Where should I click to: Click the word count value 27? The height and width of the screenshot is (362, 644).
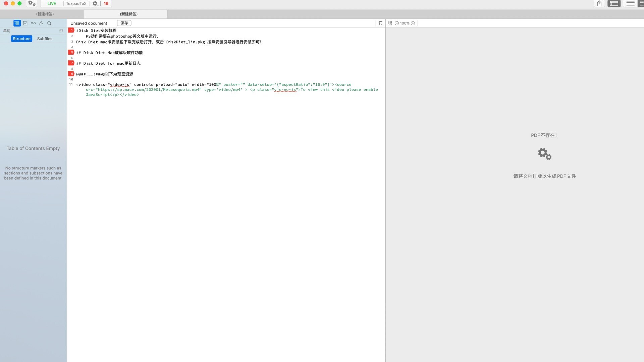61,31
